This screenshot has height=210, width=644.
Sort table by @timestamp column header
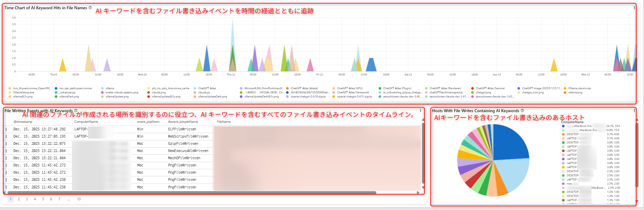point(23,122)
